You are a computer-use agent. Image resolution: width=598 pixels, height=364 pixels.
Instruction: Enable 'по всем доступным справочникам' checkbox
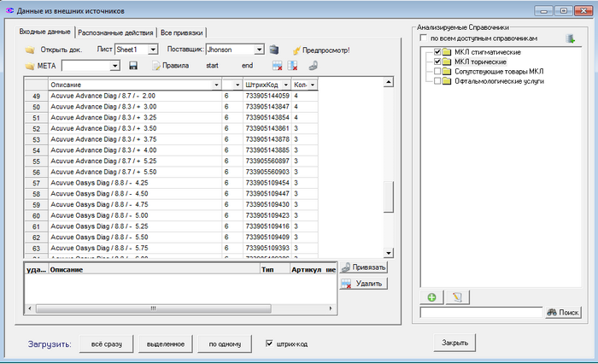point(424,39)
